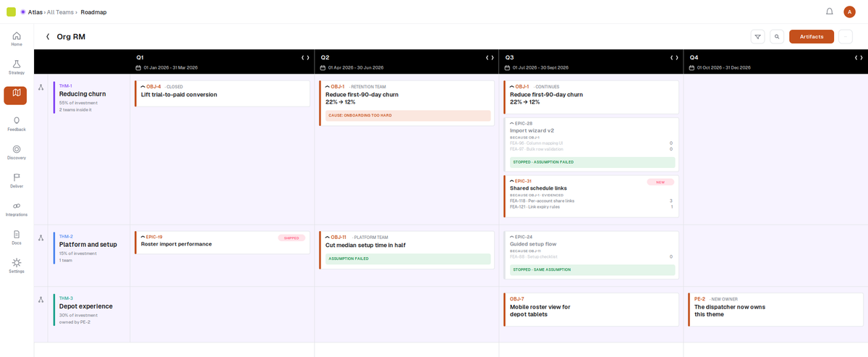Go to Feedback in the sidebar
This screenshot has height=357, width=868.
pyautogui.click(x=16, y=124)
